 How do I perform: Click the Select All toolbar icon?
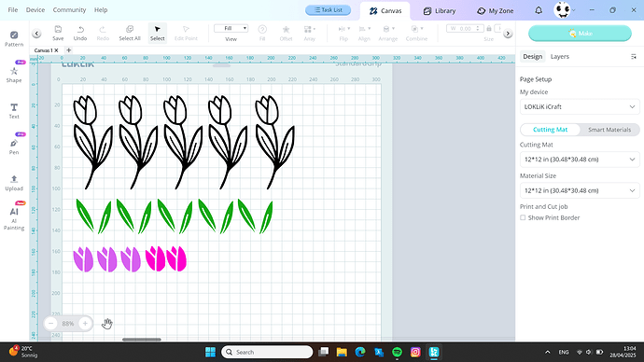(130, 33)
